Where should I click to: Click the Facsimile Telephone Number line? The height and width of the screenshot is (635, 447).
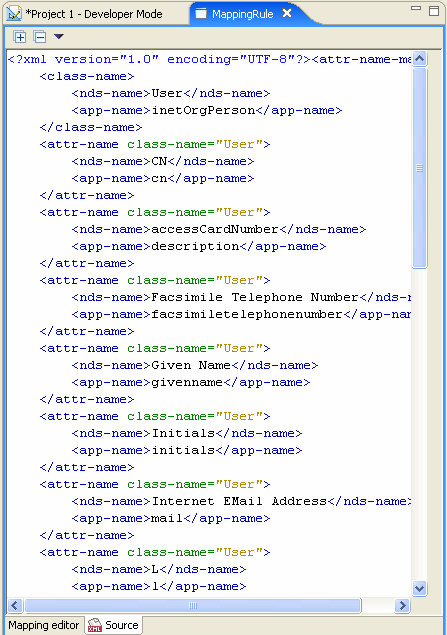tap(241, 298)
